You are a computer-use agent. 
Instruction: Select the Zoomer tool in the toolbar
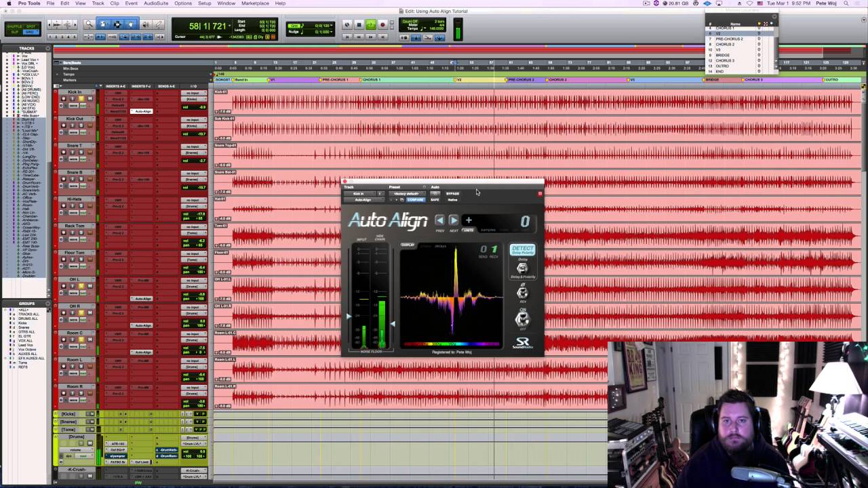coord(88,24)
